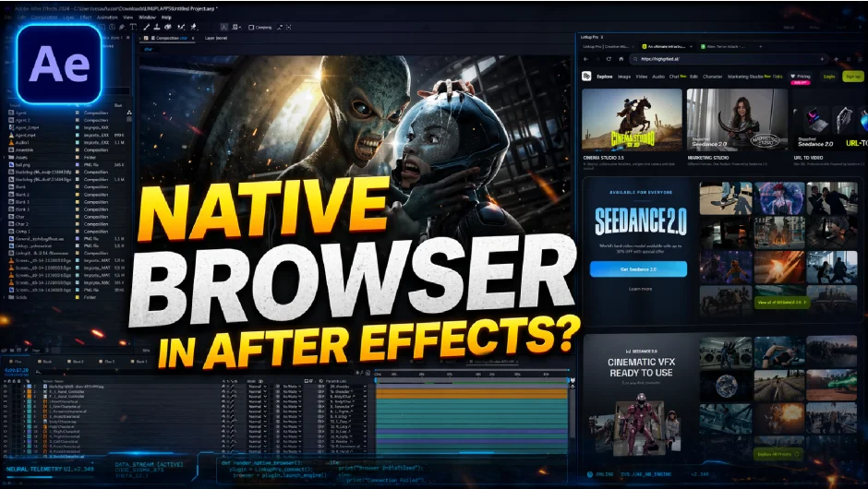Click the timeline current-time indicator
The width and height of the screenshot is (868, 489).
[376, 378]
